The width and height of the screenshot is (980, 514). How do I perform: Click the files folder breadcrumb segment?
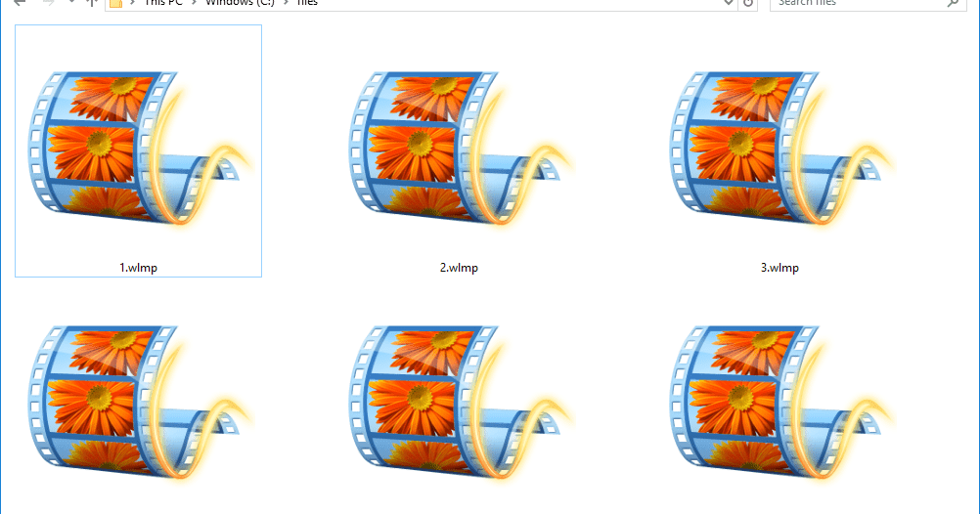(307, 3)
